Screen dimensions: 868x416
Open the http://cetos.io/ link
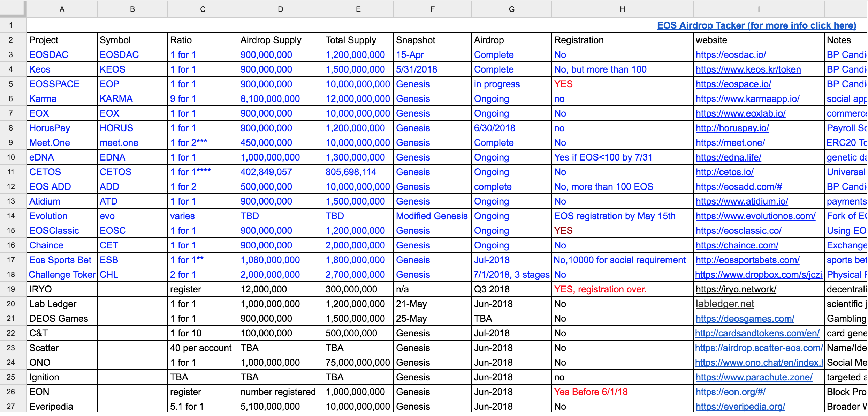(724, 172)
